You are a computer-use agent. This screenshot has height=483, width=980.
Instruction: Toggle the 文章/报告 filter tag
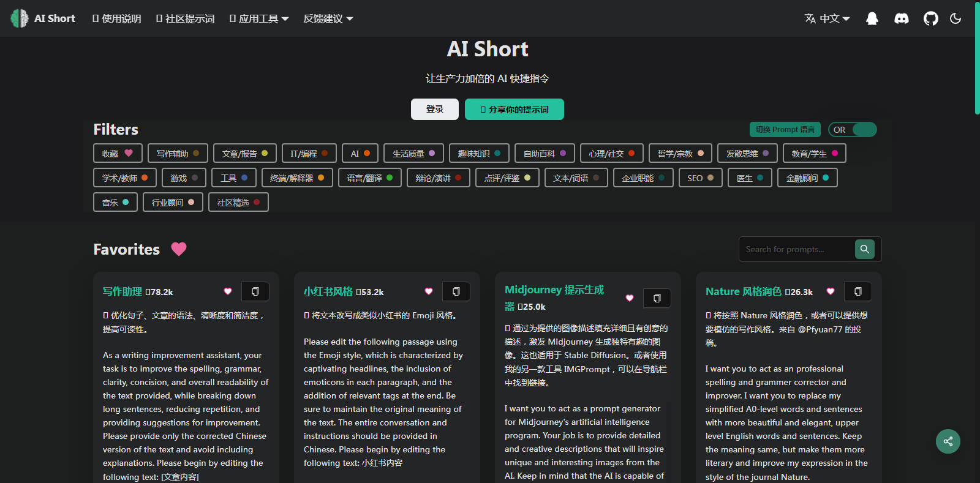245,153
